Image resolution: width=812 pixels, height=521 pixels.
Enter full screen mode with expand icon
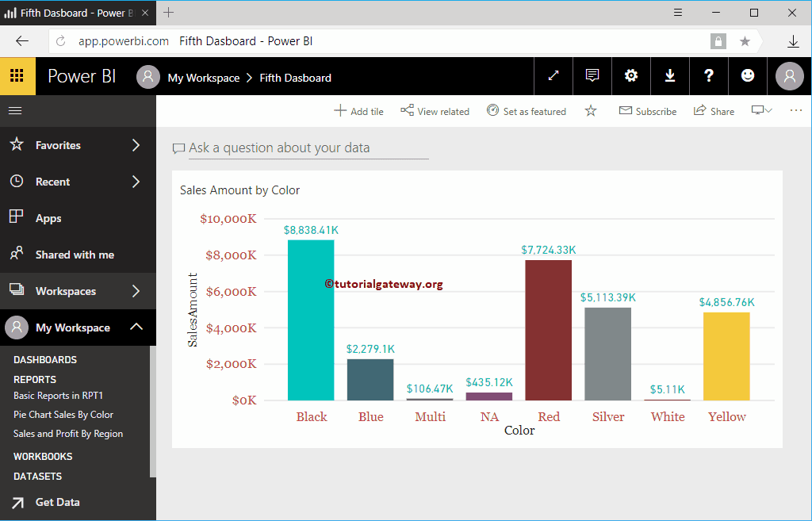553,76
